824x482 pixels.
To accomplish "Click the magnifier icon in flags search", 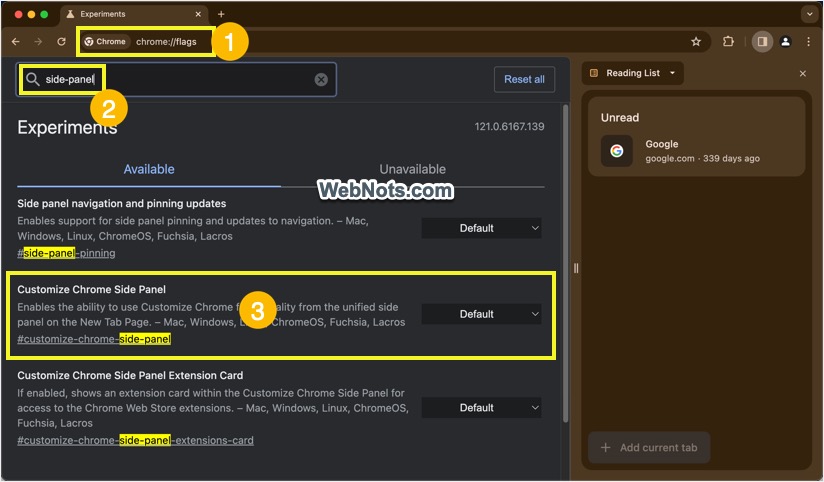I will coord(33,79).
